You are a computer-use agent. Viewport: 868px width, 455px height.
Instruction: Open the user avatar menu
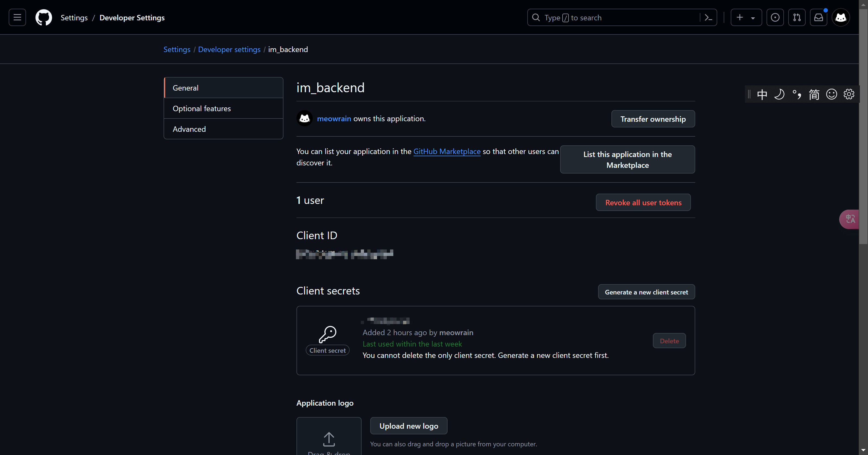841,18
